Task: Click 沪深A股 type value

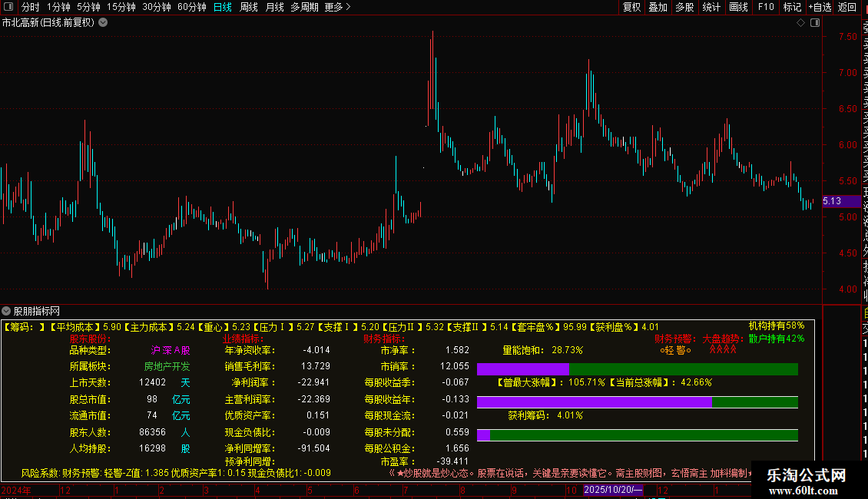Action: (x=171, y=350)
